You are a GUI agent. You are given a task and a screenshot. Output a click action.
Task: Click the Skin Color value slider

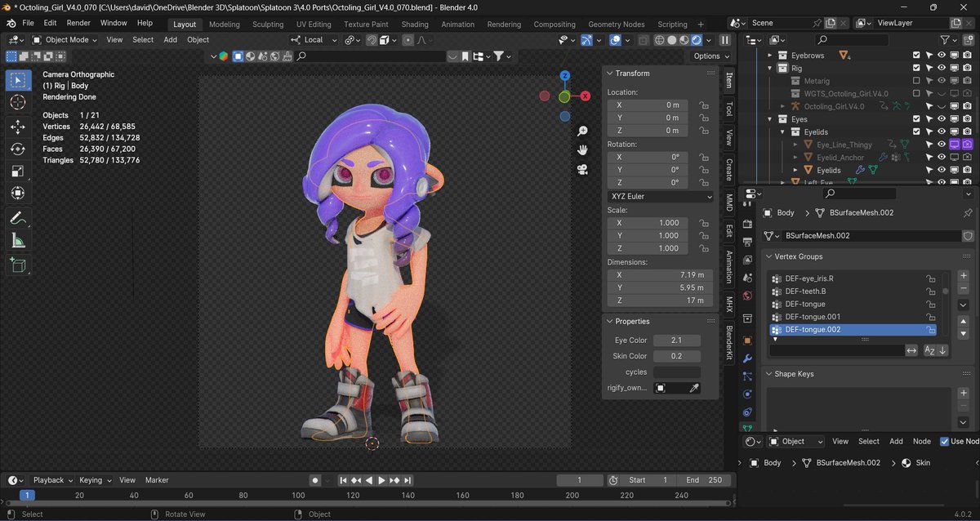pyautogui.click(x=677, y=356)
